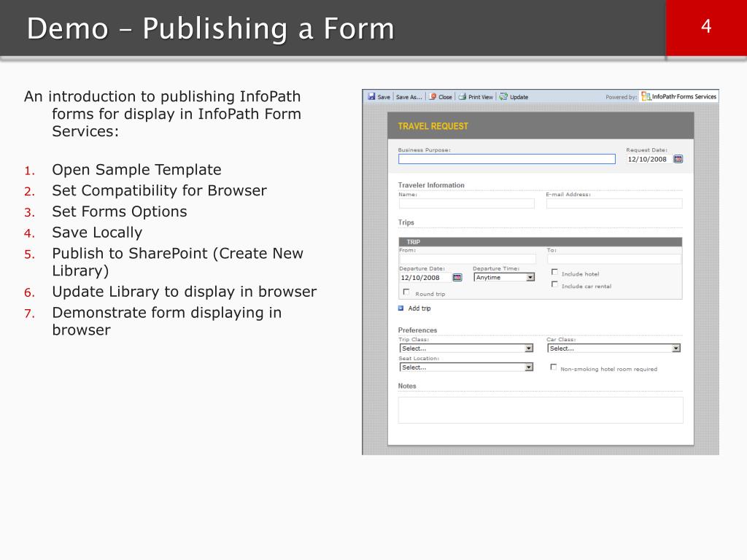Click 'Set Compatibility for Browser' text

click(159, 191)
